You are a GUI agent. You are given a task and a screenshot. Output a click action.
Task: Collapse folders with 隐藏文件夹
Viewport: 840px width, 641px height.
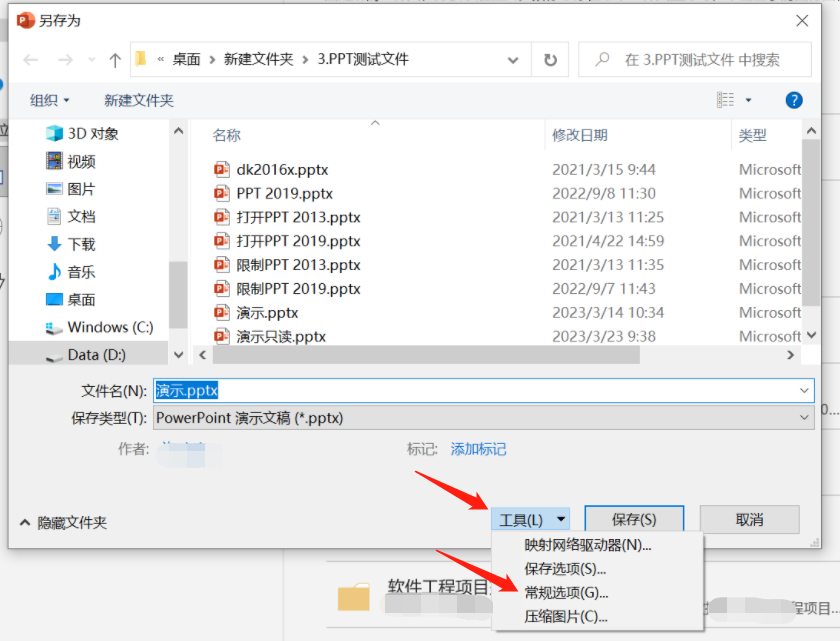coord(64,523)
